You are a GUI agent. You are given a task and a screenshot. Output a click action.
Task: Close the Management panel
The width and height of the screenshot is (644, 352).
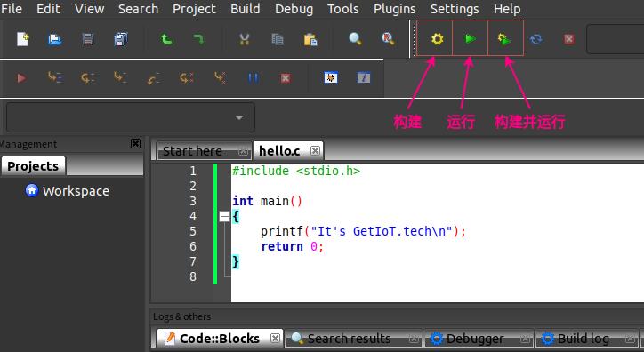135,144
